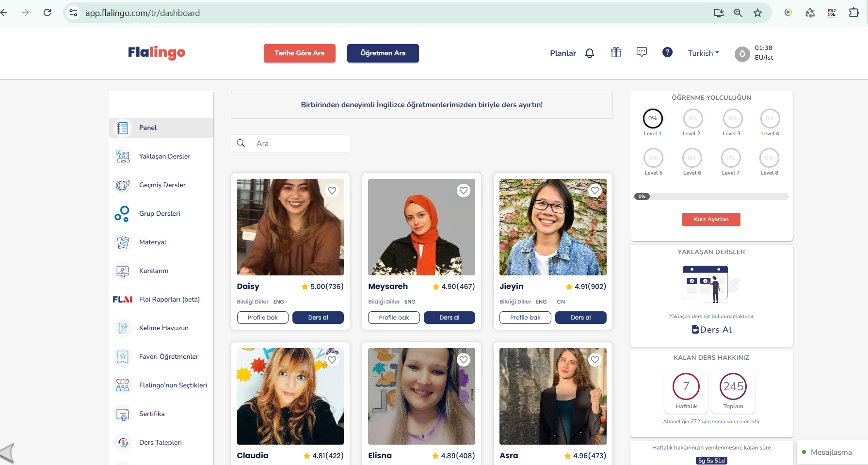
Task: Click the FLAI reports logo icon
Action: pyautogui.click(x=123, y=299)
